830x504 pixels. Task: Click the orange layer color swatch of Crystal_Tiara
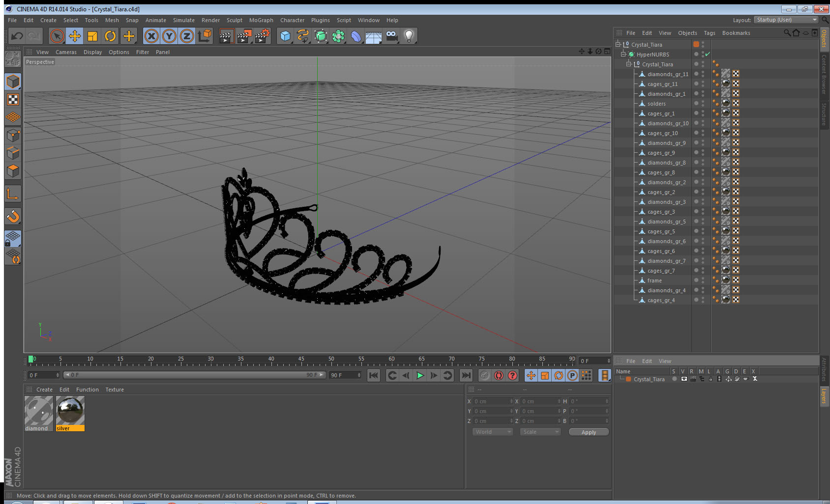628,379
